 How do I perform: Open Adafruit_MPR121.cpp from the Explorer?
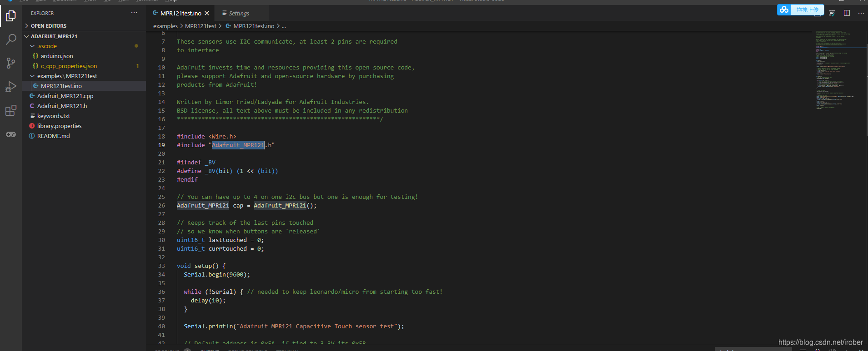[84, 96]
